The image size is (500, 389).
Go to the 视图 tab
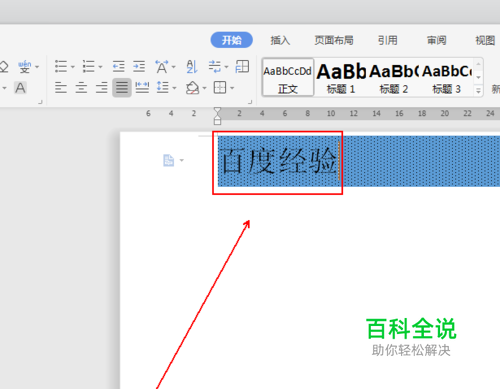pyautogui.click(x=485, y=40)
